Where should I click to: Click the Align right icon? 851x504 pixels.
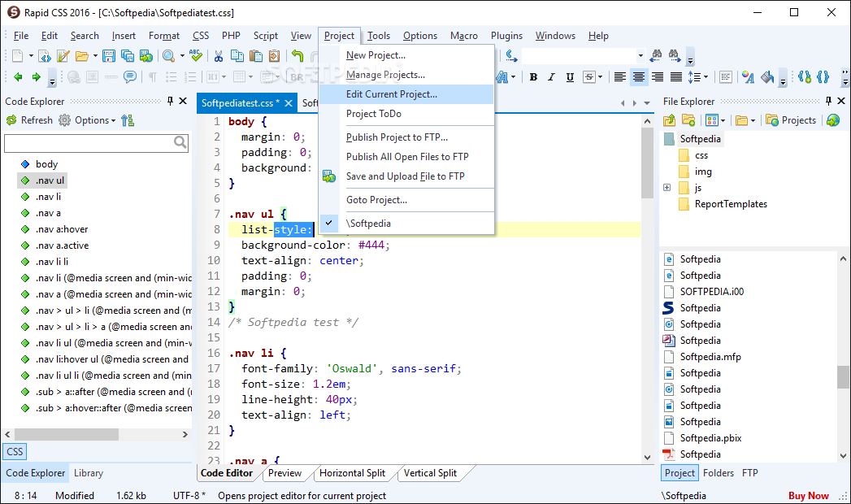pyautogui.click(x=658, y=77)
